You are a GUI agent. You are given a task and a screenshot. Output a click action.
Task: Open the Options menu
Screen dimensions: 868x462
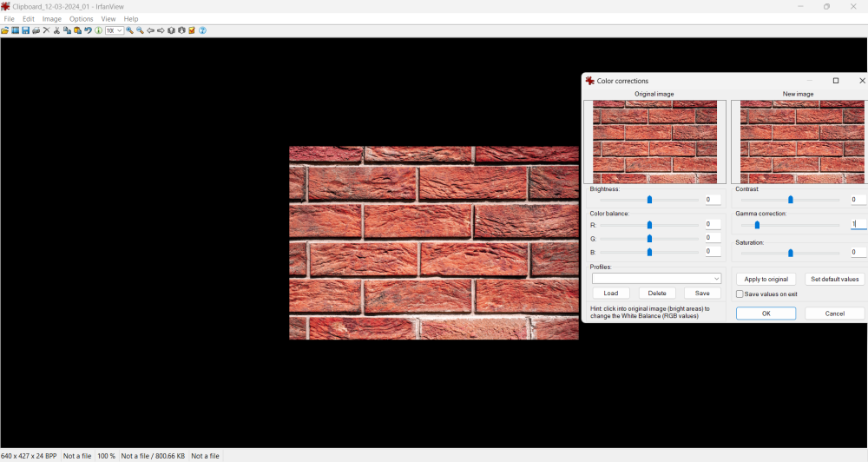tap(81, 19)
